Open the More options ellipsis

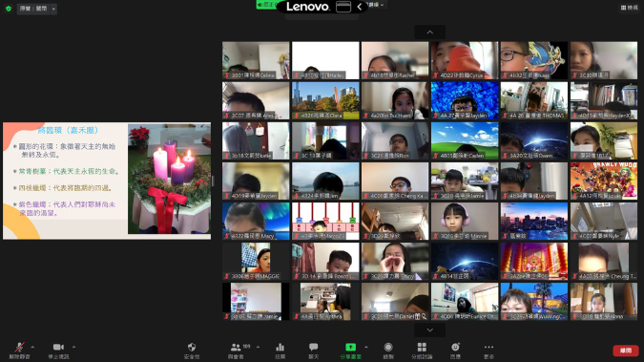pyautogui.click(x=488, y=351)
